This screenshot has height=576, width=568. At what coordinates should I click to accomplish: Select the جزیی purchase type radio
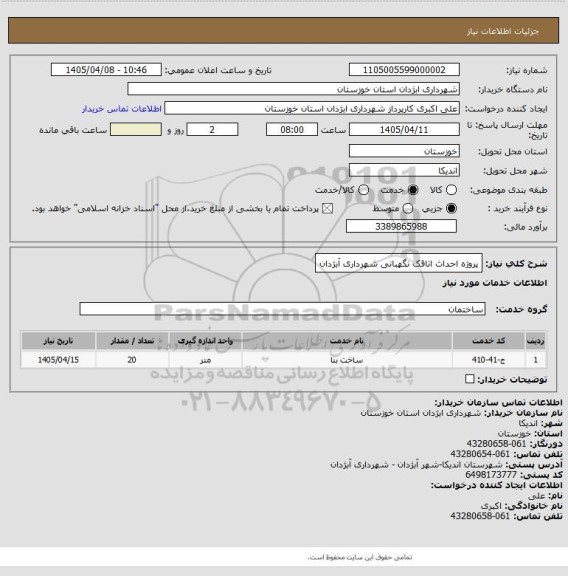click(451, 209)
